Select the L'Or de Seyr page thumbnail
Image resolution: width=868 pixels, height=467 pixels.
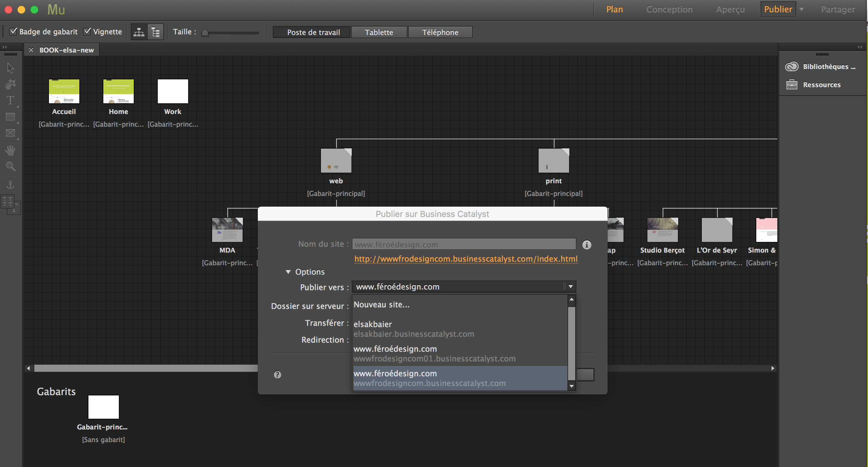pyautogui.click(x=717, y=230)
